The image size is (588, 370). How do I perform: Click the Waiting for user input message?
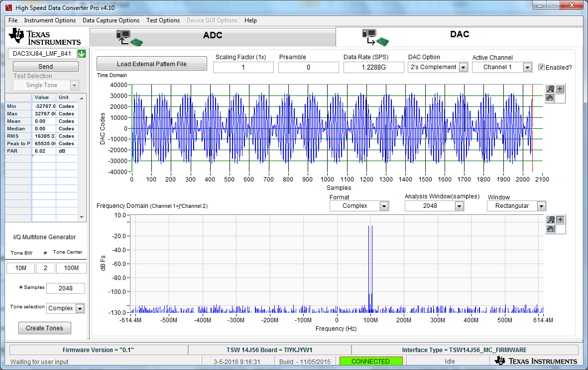(39, 362)
